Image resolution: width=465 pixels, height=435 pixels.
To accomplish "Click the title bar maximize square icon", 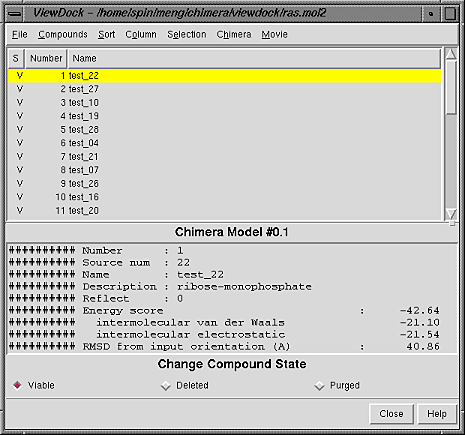I will 450,14.
